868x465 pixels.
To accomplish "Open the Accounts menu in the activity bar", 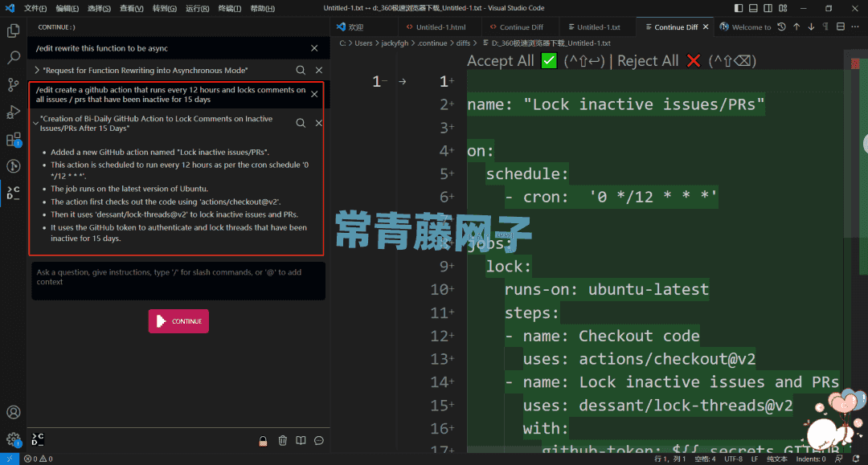I will tap(14, 413).
